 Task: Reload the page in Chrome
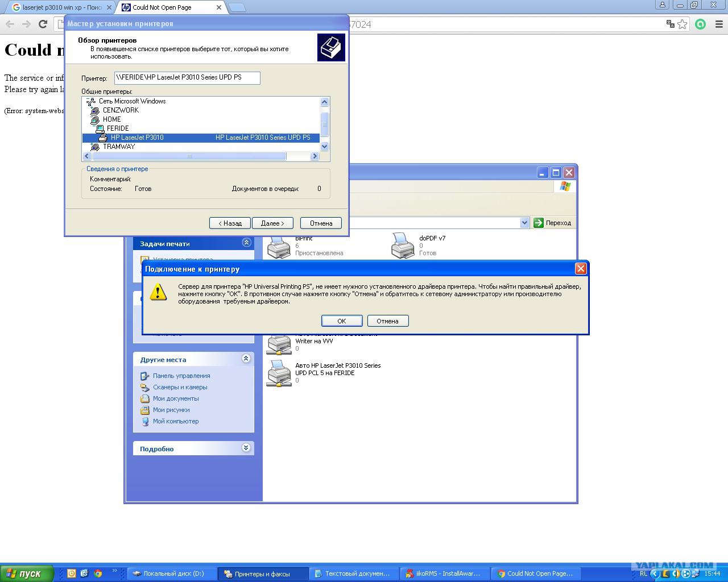point(43,24)
